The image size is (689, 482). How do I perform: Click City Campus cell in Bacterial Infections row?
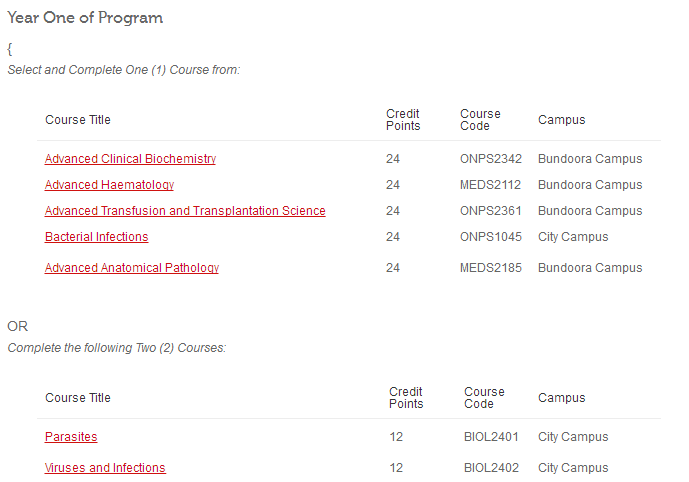coord(573,236)
